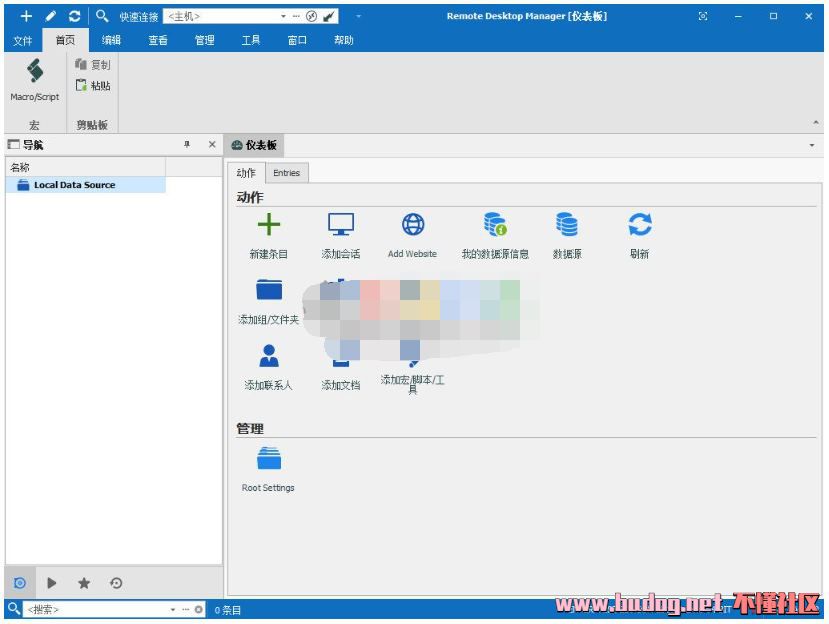The width and height of the screenshot is (829, 624).
Task: Collapse the ribbon with the chevron
Action: pyautogui.click(x=816, y=122)
